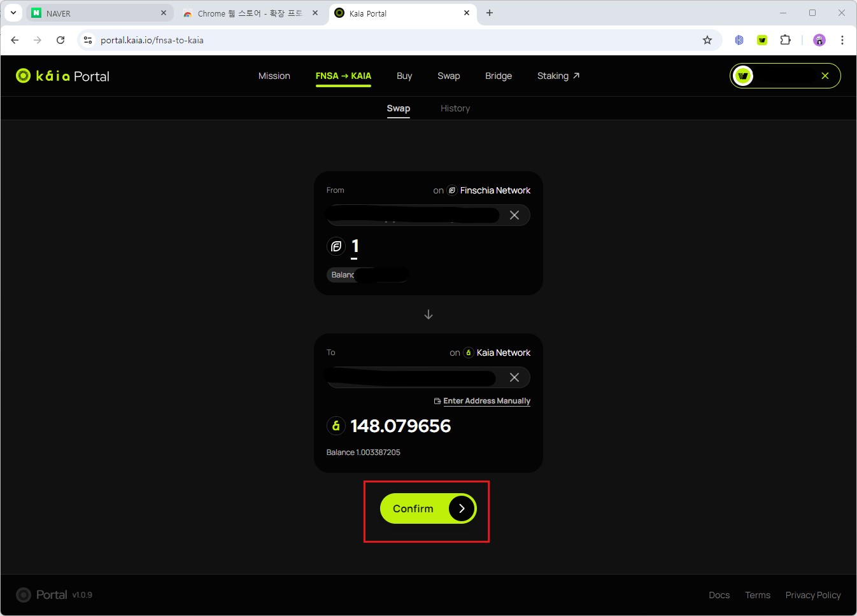Click the address bar URL
Image resolution: width=857 pixels, height=616 pixels.
pyautogui.click(x=152, y=40)
